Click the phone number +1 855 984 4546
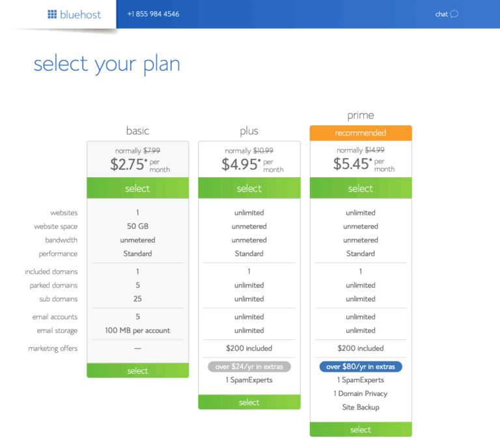 pos(153,14)
